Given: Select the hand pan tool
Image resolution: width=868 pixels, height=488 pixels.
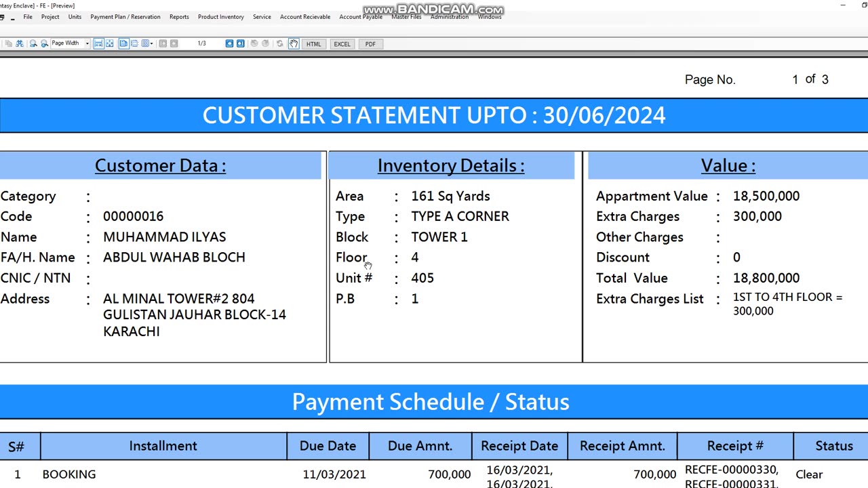Looking at the screenshot, I should [294, 43].
